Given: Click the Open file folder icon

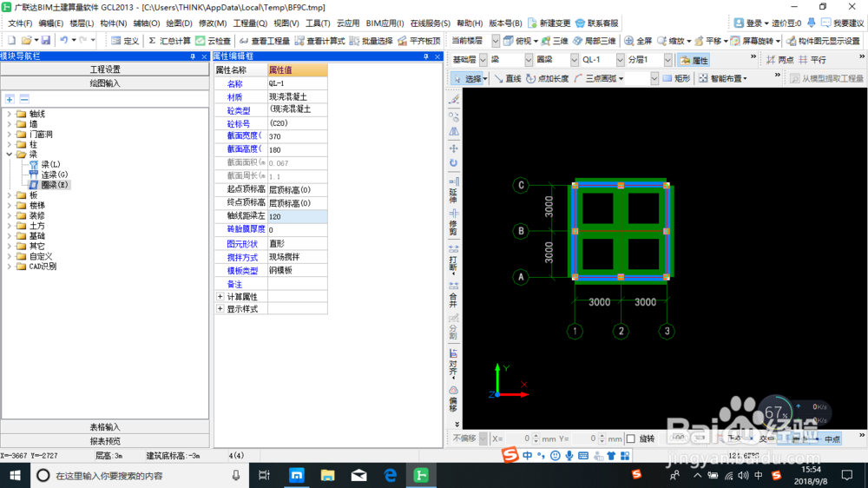Looking at the screenshot, I should 26,41.
